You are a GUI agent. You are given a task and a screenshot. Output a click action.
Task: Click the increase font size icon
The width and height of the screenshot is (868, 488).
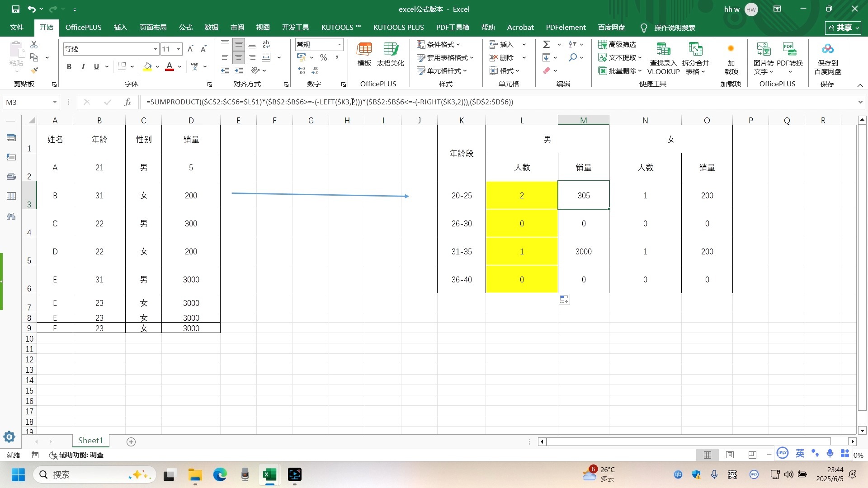(191, 49)
